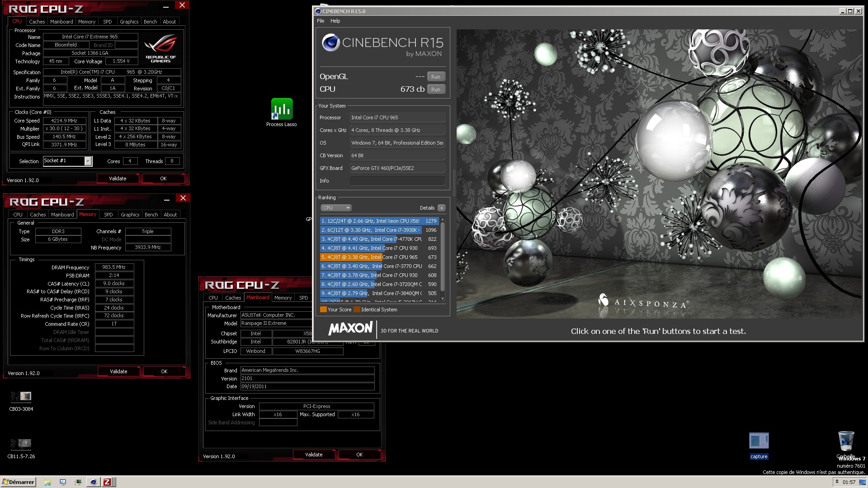Open the Process Lasso desktop shortcut
This screenshot has width=868, height=488.
[x=281, y=112]
